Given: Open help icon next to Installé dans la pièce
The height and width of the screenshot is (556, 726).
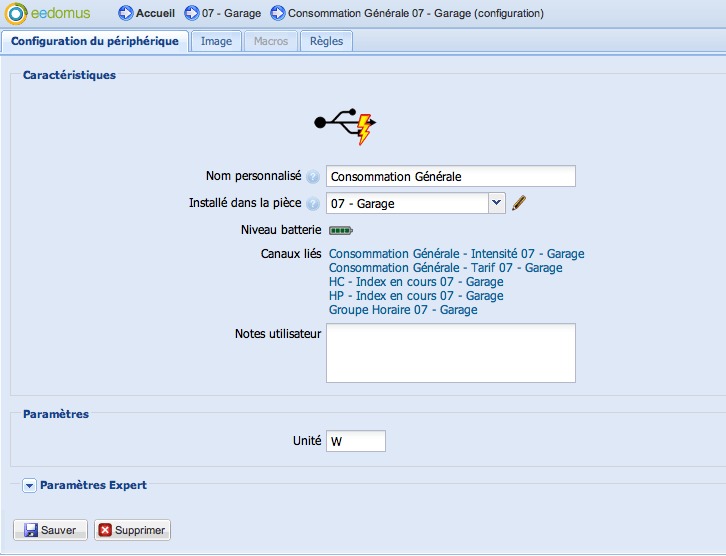Looking at the screenshot, I should click(313, 204).
